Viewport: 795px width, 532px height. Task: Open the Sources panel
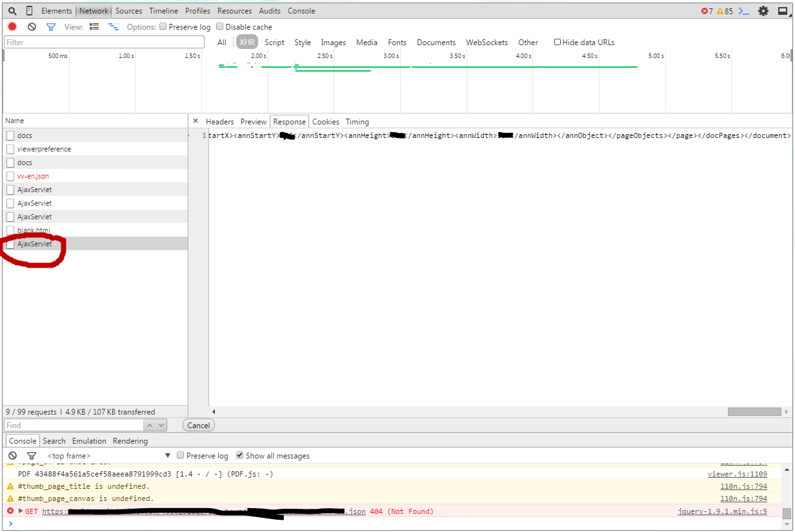pos(128,11)
